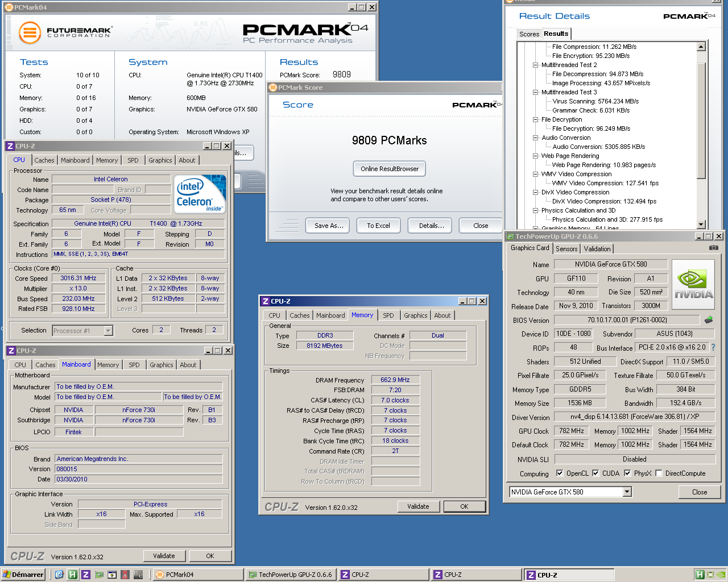Toggle the OpenCL checkbox
The width and height of the screenshot is (728, 582).
click(x=560, y=473)
